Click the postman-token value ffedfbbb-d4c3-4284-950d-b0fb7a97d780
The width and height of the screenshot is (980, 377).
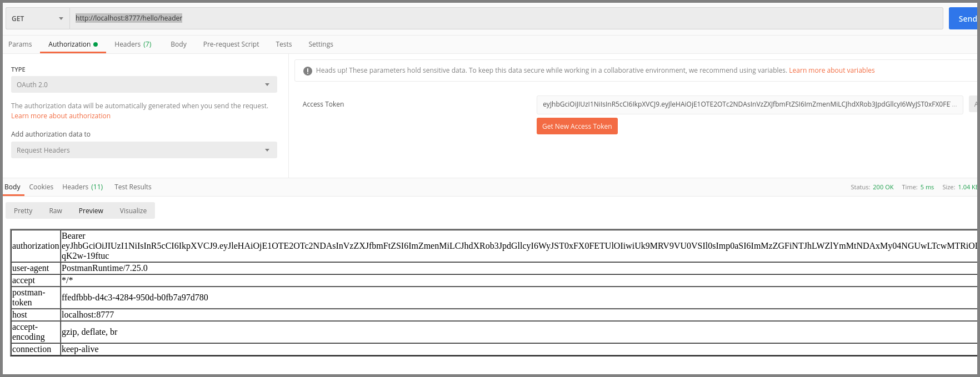tap(135, 298)
